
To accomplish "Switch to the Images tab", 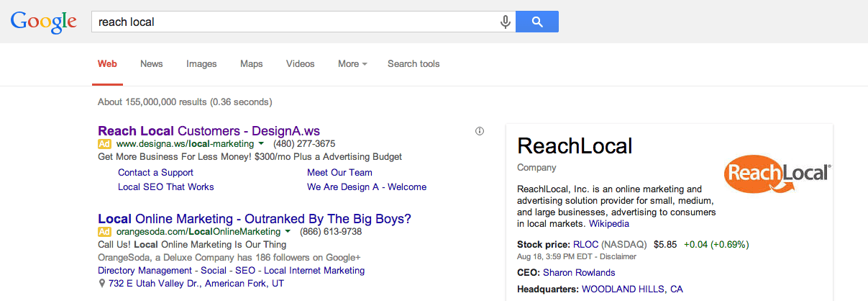I will point(201,64).
